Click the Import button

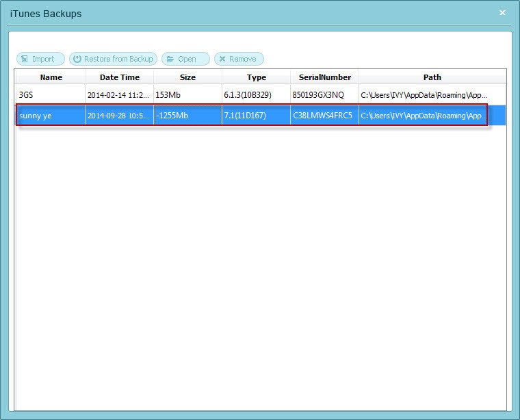pyautogui.click(x=40, y=59)
